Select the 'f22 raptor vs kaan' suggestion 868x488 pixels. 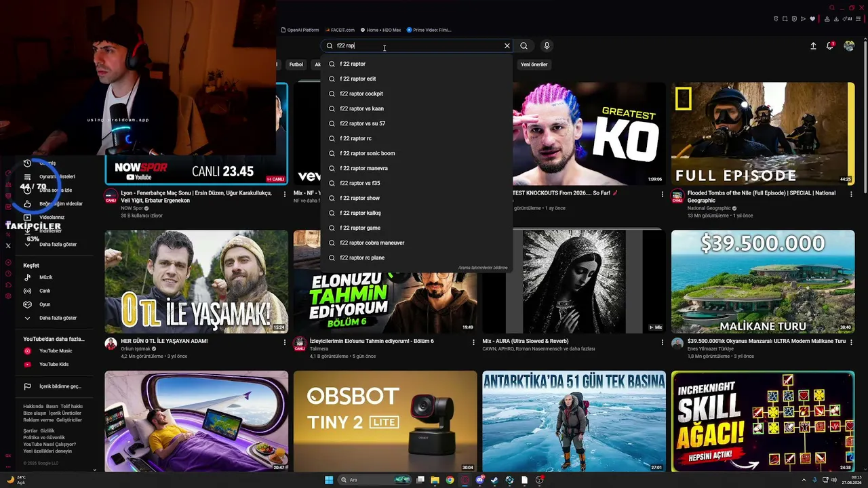point(416,108)
